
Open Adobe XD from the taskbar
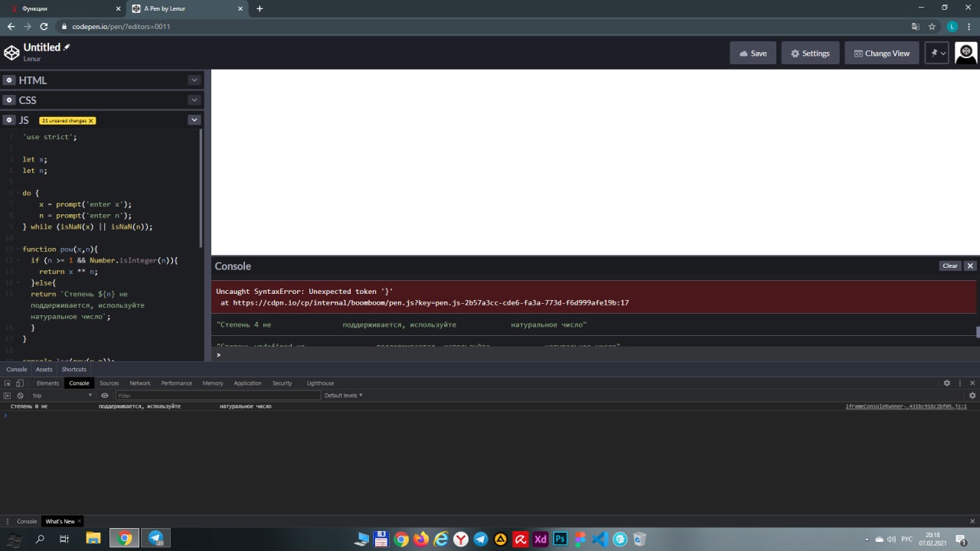pos(541,539)
